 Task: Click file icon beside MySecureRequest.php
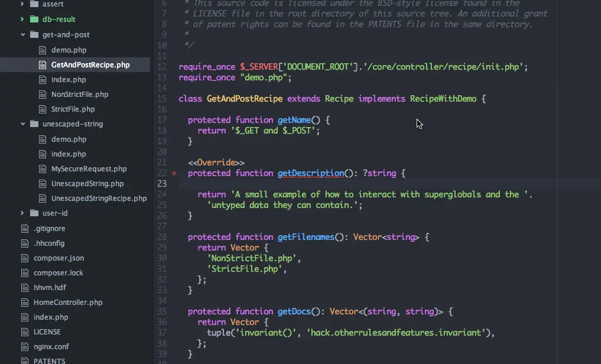click(x=43, y=169)
